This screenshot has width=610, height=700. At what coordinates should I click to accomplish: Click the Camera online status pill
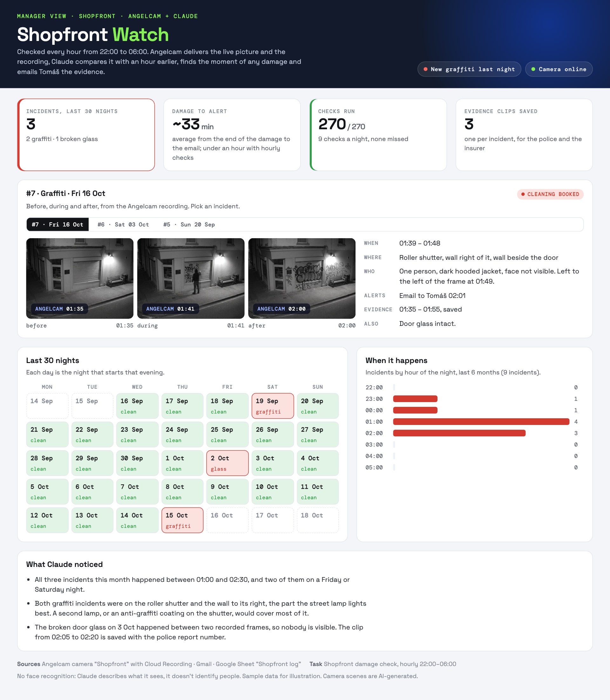559,69
